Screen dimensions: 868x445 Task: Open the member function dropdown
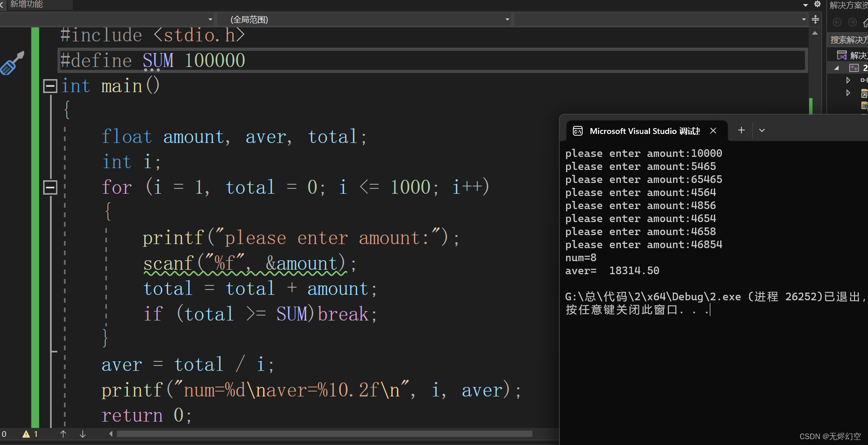point(804,19)
